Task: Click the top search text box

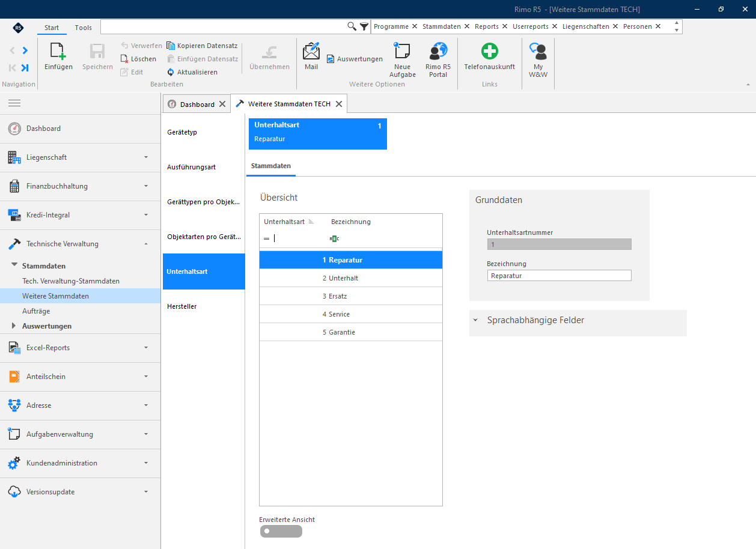Action: tap(223, 26)
